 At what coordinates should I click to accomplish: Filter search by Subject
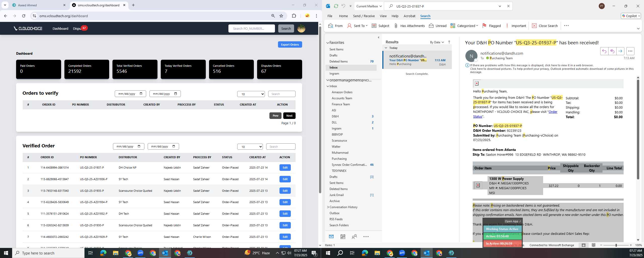(380, 26)
